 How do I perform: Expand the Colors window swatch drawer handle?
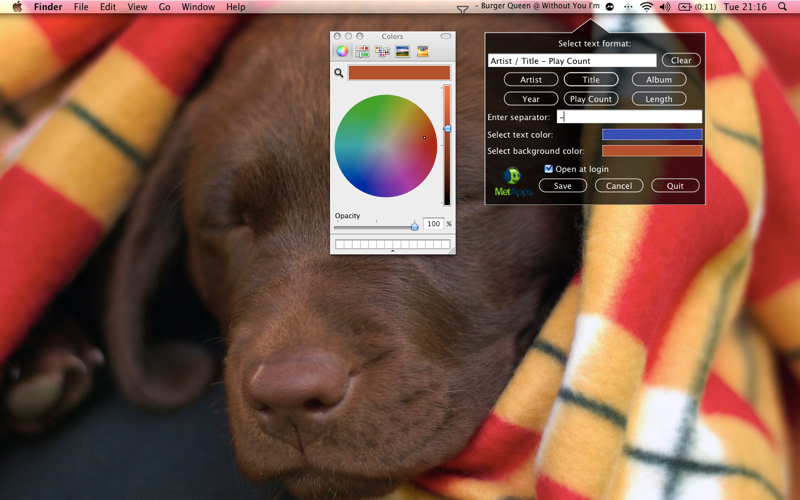(x=392, y=251)
